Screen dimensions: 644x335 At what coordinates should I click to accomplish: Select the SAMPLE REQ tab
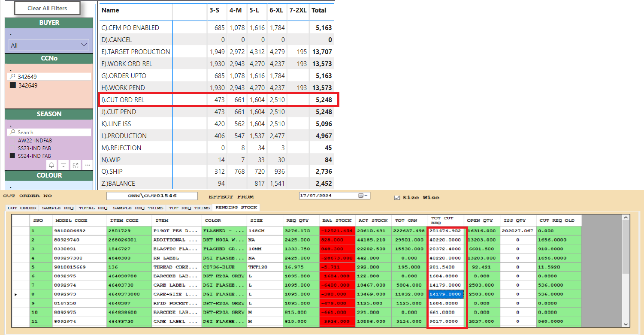pyautogui.click(x=57, y=208)
